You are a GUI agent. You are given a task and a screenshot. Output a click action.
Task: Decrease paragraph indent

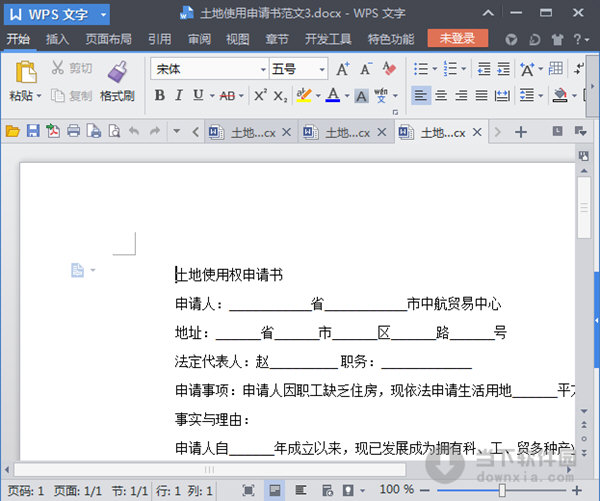point(484,69)
